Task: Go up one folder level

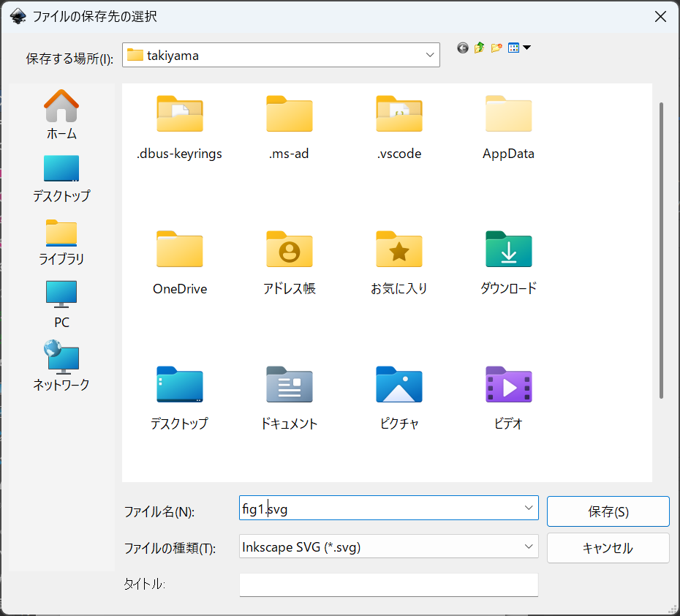Action: (x=479, y=48)
